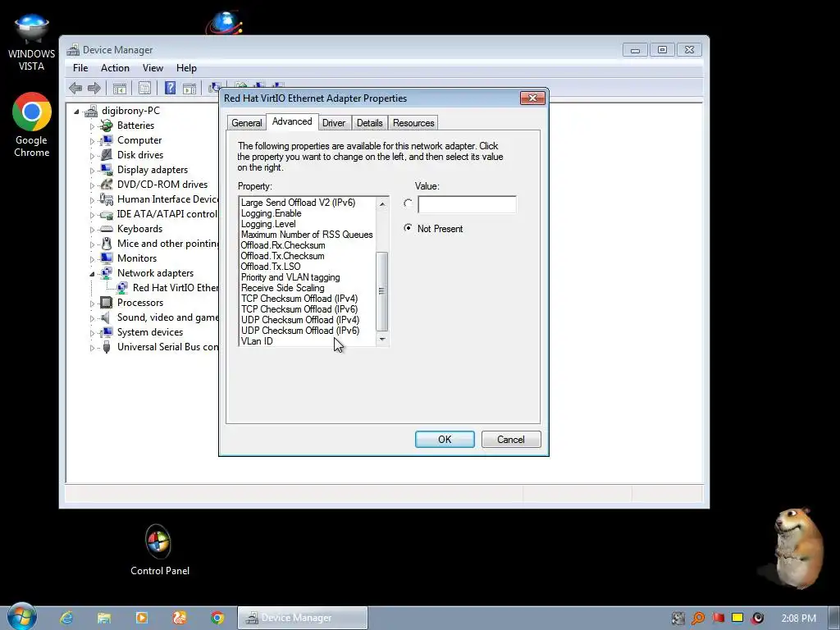Launch Chrome from the taskbar
The image size is (840, 630).
(217, 618)
